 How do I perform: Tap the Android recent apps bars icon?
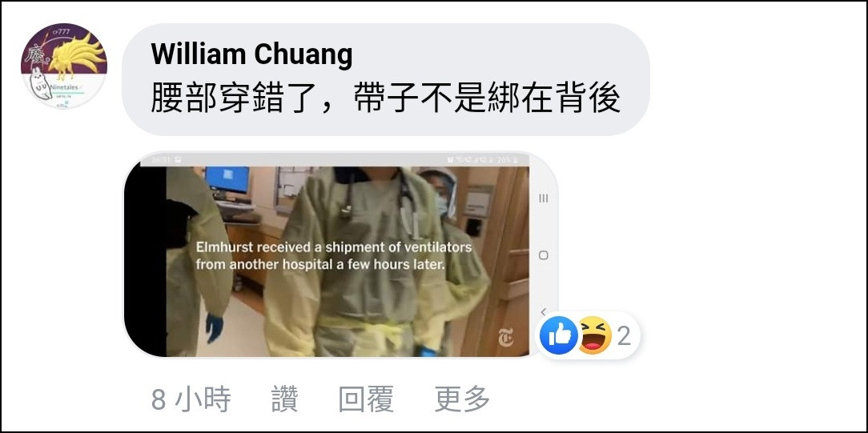pos(544,198)
